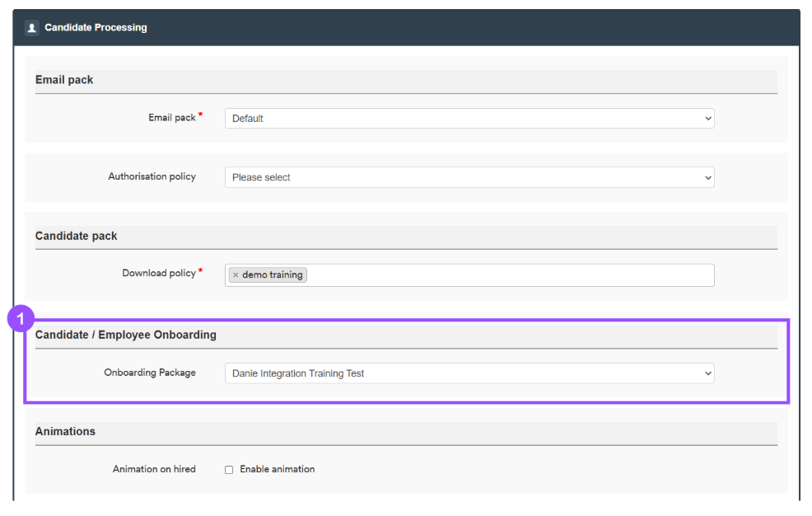Click the Onboarding Package field label
Viewport: 812px width, 516px height.
[x=150, y=373]
